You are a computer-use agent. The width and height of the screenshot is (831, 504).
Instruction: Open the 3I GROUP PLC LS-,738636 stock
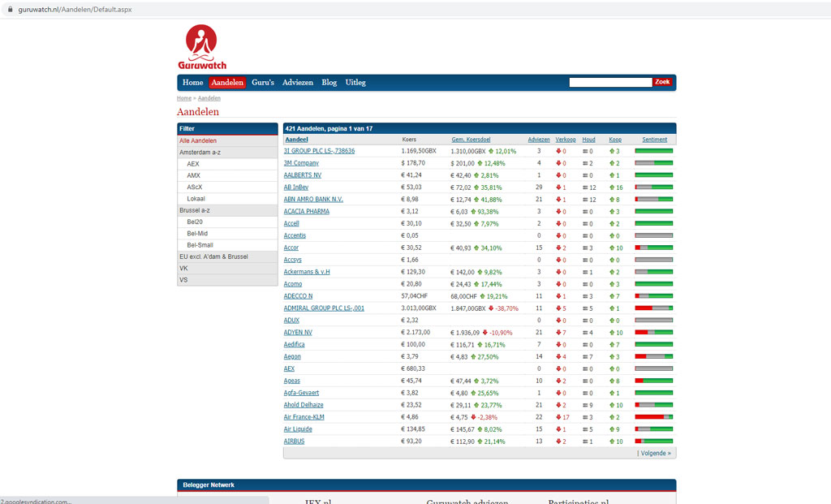(319, 151)
